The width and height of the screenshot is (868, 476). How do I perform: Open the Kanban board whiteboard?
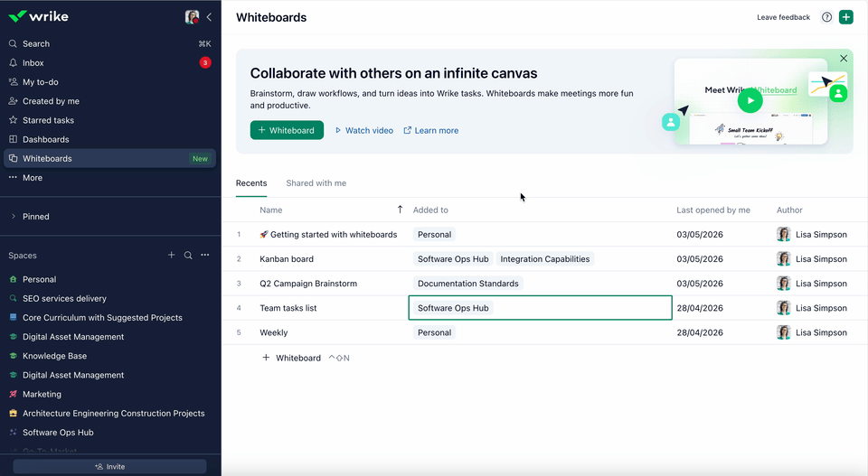tap(287, 258)
